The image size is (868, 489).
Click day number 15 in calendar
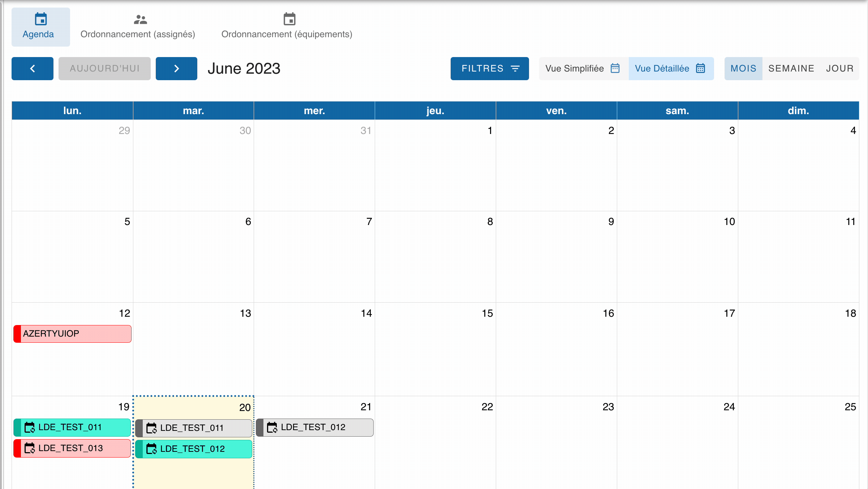click(x=487, y=313)
